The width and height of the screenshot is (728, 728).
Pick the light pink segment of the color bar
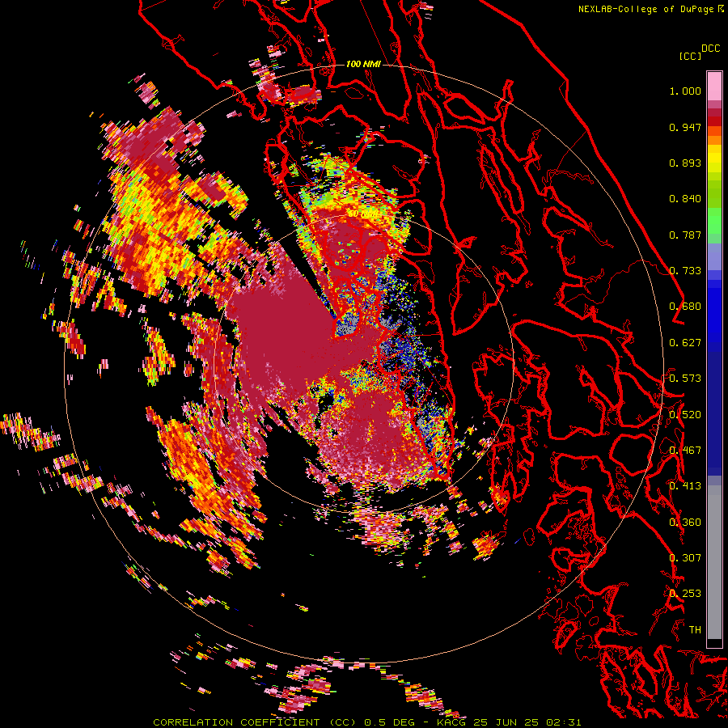pos(714,86)
